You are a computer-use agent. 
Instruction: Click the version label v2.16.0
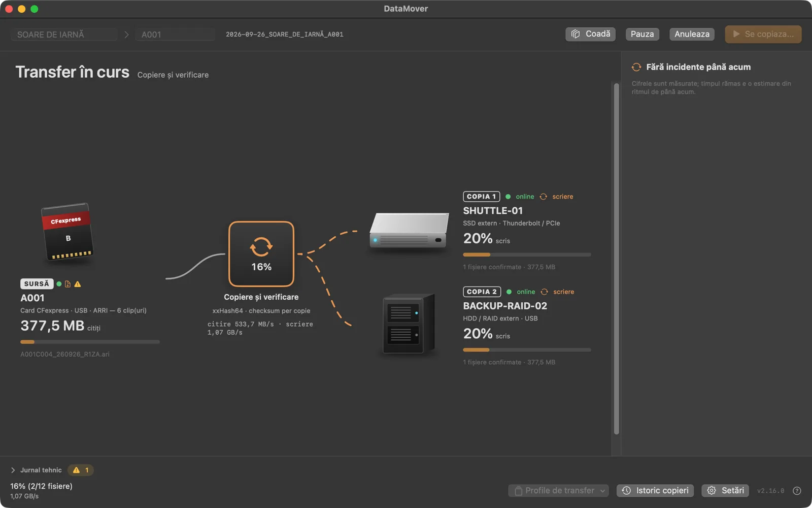click(x=771, y=491)
